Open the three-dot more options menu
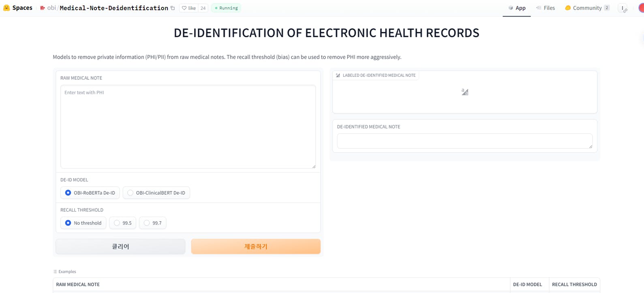This screenshot has width=644, height=293. click(x=623, y=8)
